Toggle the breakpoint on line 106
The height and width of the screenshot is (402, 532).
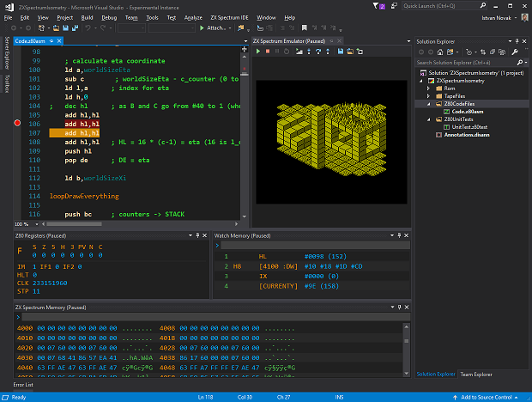[x=17, y=124]
